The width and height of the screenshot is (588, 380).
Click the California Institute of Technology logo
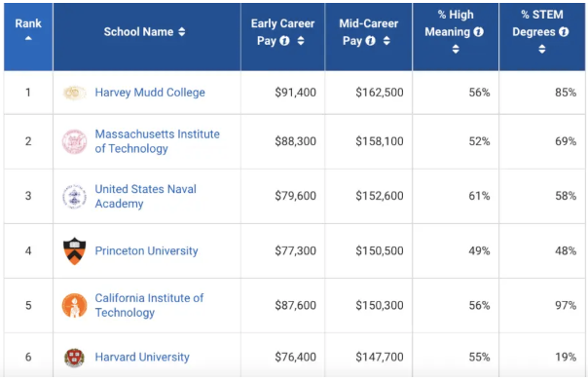point(74,305)
